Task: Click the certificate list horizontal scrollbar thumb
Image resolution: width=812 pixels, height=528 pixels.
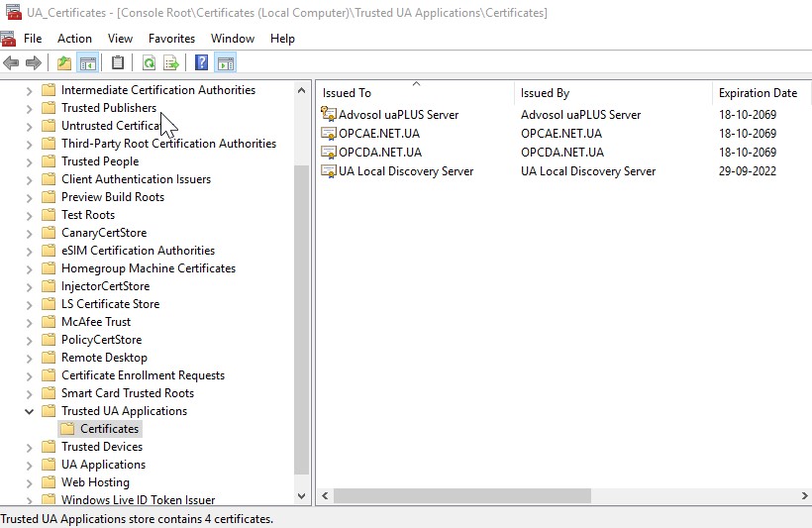Action: coord(462,496)
